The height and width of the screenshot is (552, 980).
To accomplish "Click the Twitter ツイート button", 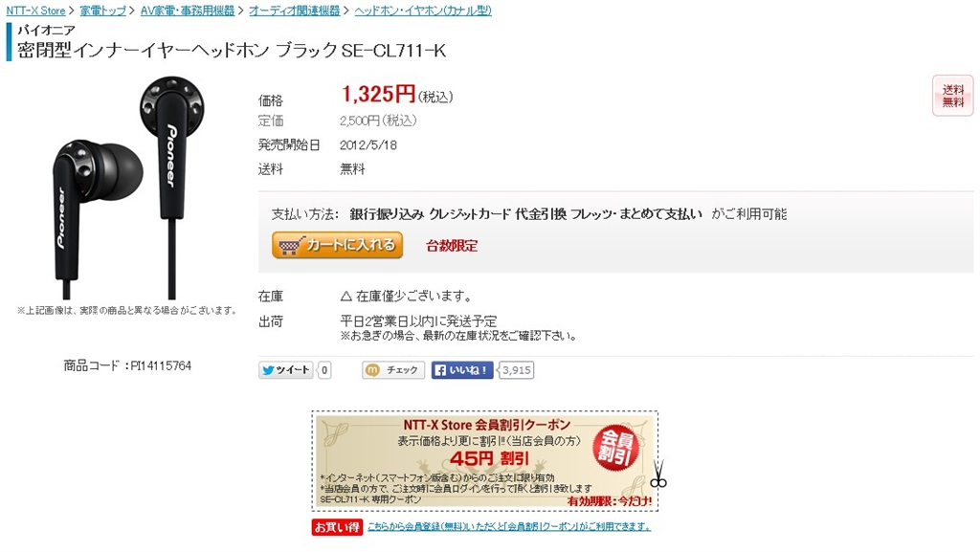I will click(286, 370).
